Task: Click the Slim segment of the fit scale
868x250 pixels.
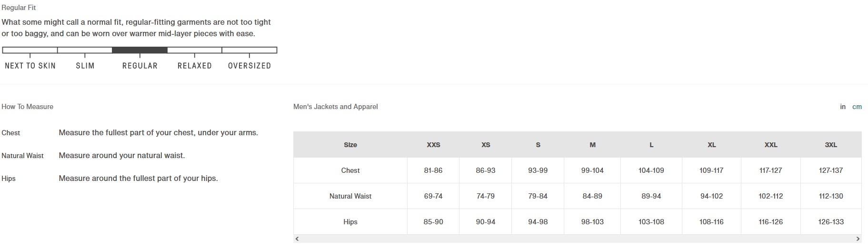Action: tap(85, 50)
